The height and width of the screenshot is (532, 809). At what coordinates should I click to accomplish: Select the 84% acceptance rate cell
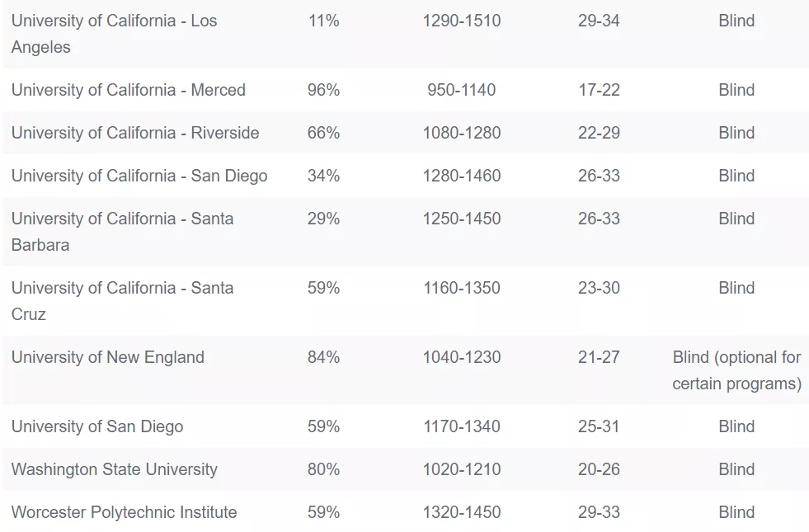pos(323,357)
